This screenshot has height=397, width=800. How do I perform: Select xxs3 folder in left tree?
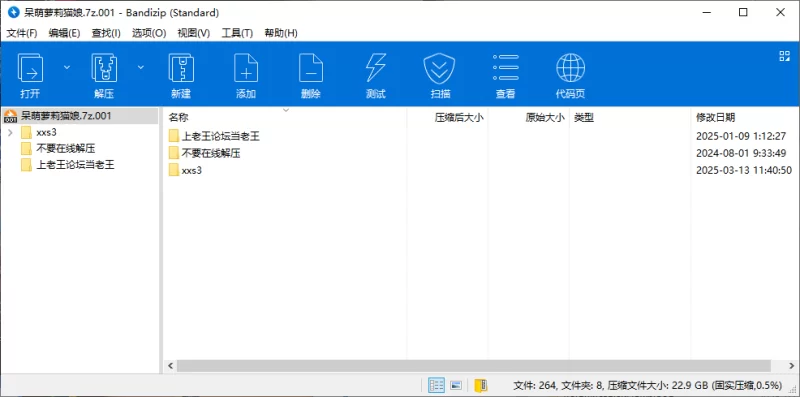point(46,133)
